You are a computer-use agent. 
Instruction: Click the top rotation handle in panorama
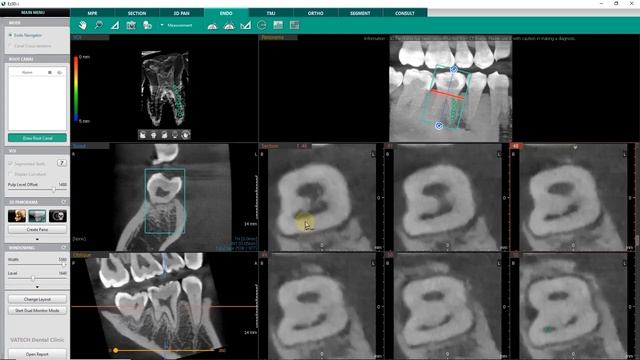(x=454, y=70)
